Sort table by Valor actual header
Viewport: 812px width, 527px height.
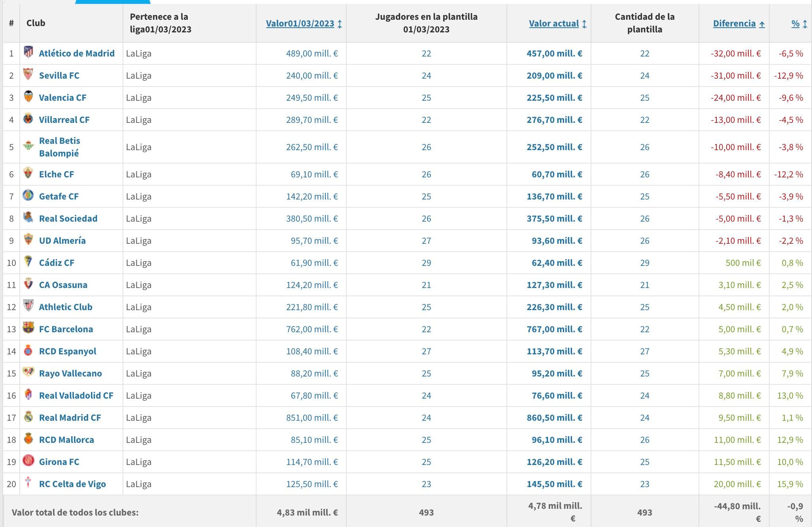coord(553,23)
